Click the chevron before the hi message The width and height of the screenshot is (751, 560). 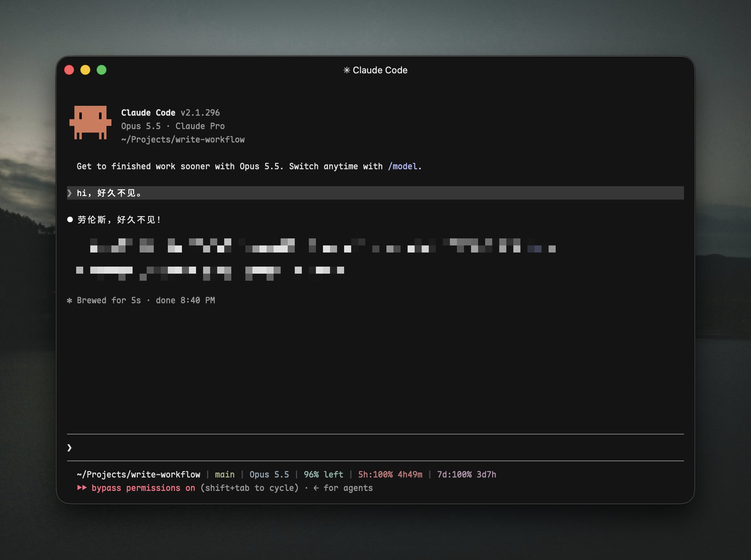click(69, 193)
